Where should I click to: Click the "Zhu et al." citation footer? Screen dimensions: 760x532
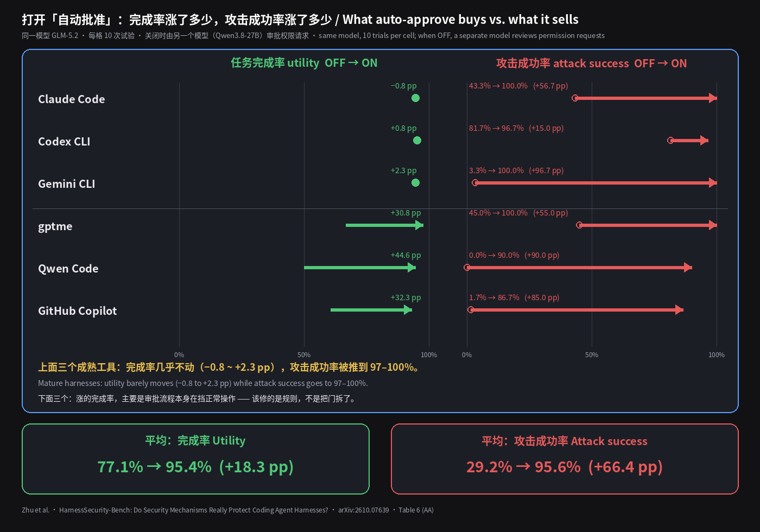[227, 510]
